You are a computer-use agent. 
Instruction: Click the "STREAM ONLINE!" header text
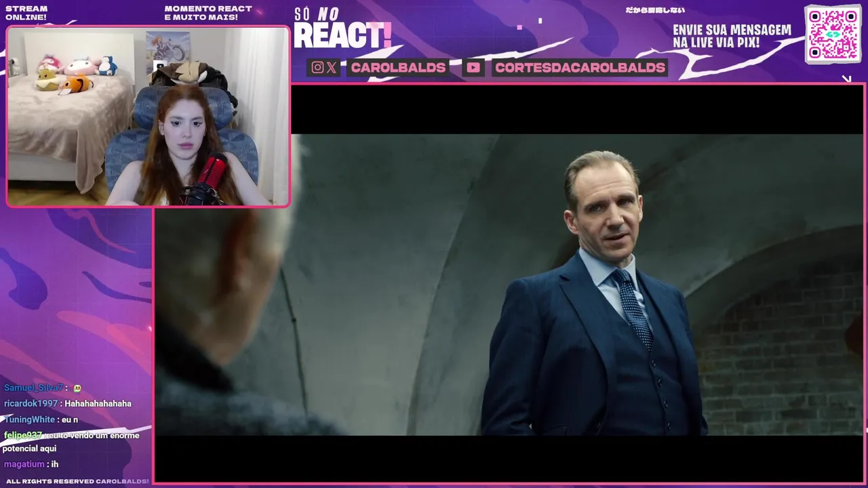pyautogui.click(x=26, y=13)
